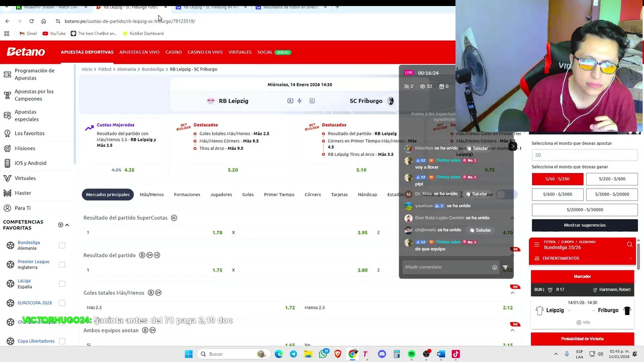
Task: Open Spotify from the taskbar
Action: 412,354
